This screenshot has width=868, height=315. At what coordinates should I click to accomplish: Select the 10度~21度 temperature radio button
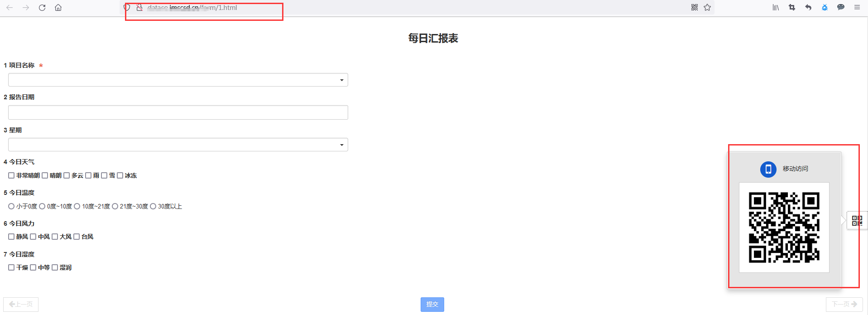click(x=77, y=206)
